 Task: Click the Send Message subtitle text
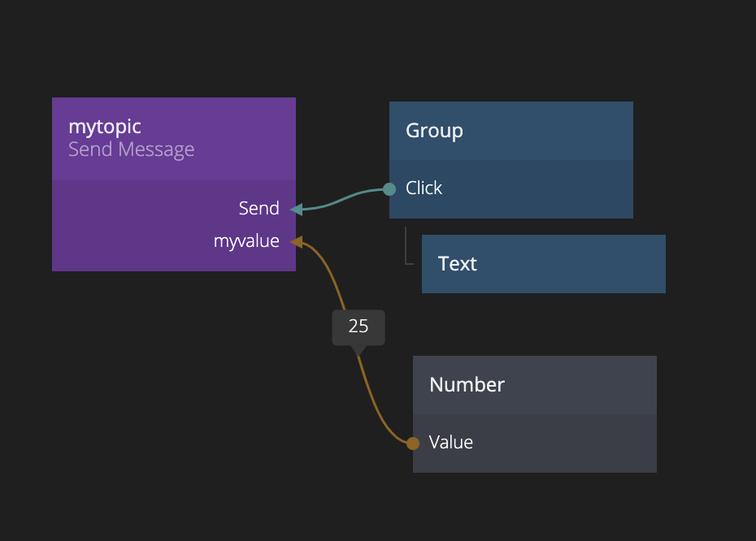click(131, 149)
